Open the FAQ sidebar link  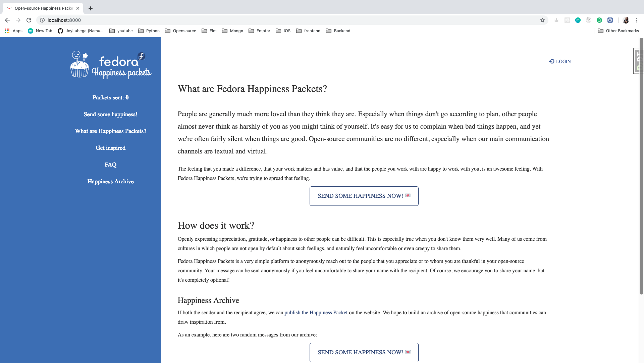tap(111, 165)
